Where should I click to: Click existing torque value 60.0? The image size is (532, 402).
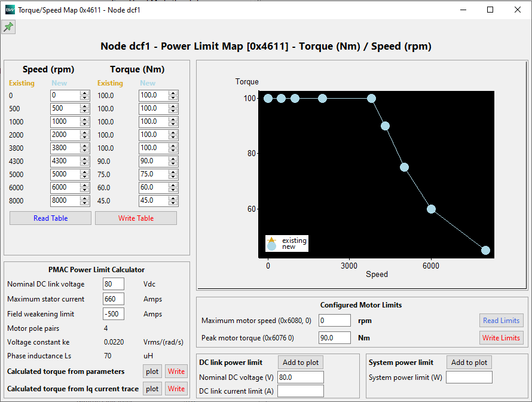coord(104,187)
